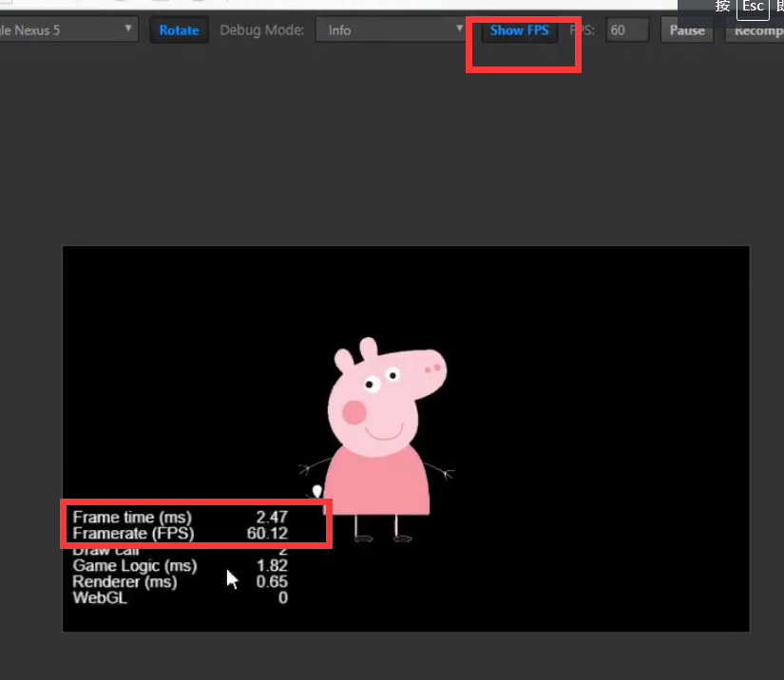
Task: Click the Esc key indicator
Action: tap(753, 8)
